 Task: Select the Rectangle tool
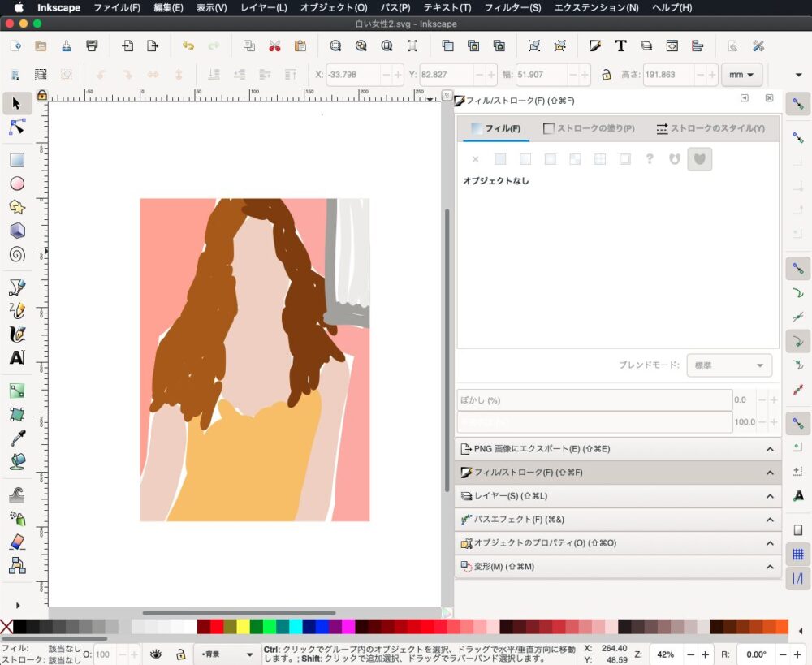point(17,160)
